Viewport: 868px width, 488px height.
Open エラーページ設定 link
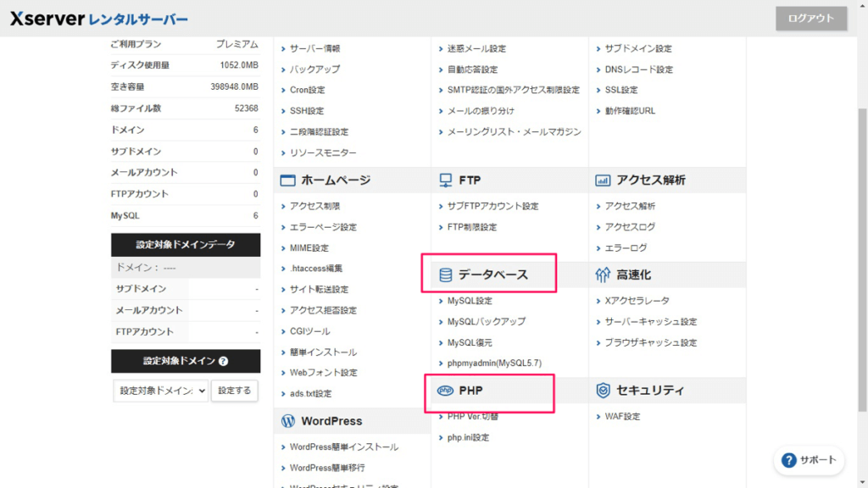323,227
